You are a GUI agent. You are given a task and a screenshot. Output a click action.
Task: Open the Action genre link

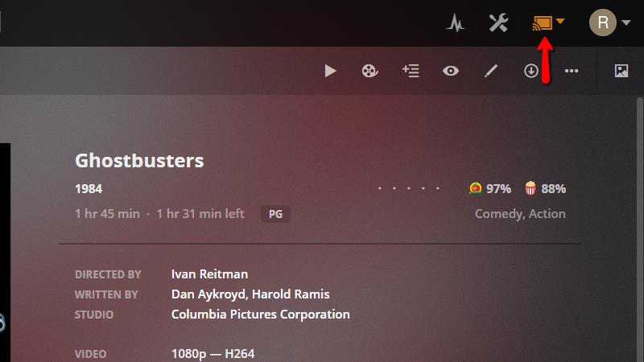click(547, 213)
